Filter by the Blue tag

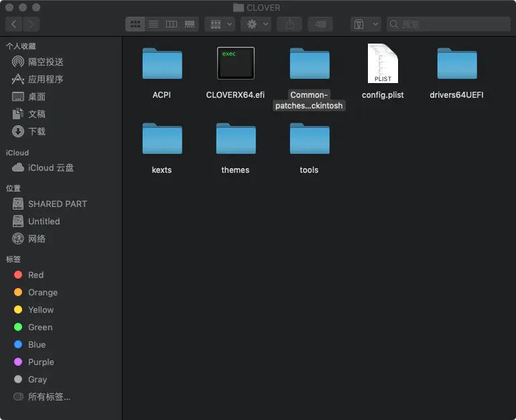(29, 345)
